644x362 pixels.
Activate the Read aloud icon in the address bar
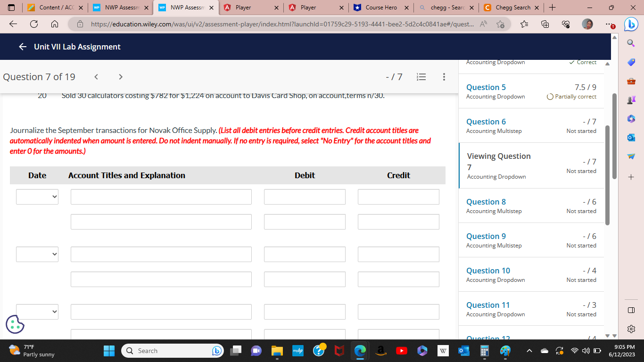[484, 24]
